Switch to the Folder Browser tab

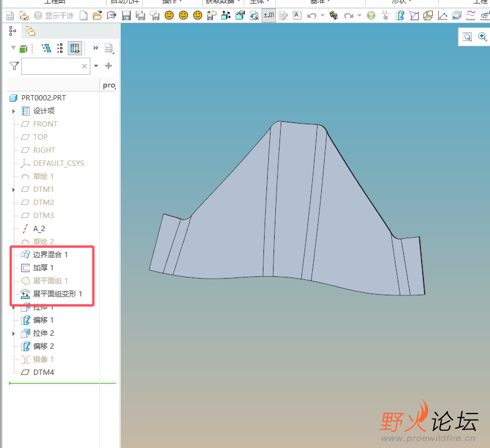tap(30, 31)
